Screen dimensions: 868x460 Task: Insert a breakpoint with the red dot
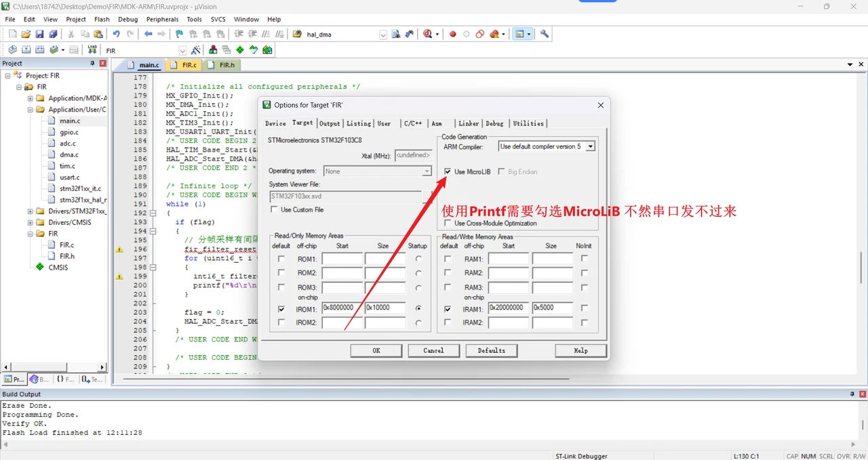click(x=453, y=34)
